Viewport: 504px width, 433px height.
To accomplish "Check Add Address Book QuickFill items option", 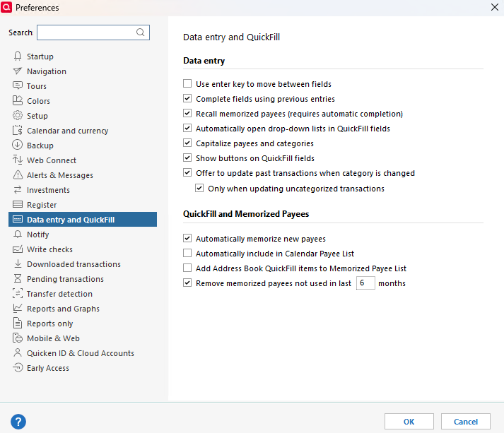I will point(187,268).
